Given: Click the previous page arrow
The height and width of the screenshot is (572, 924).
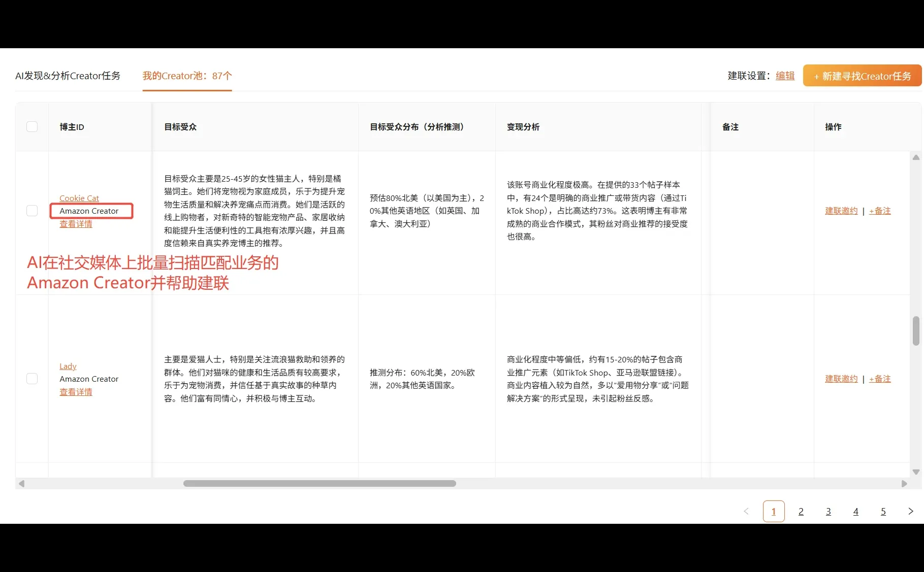Looking at the screenshot, I should [746, 511].
